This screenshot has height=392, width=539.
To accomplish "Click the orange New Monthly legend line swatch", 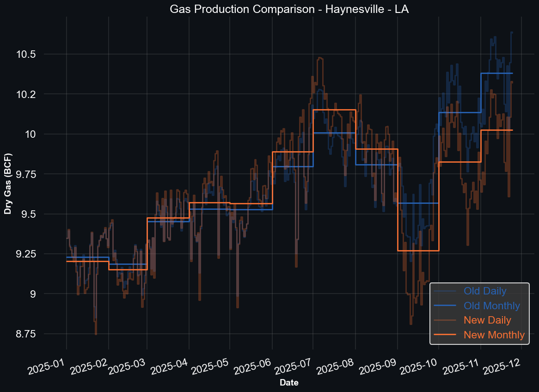I will 446,335.
